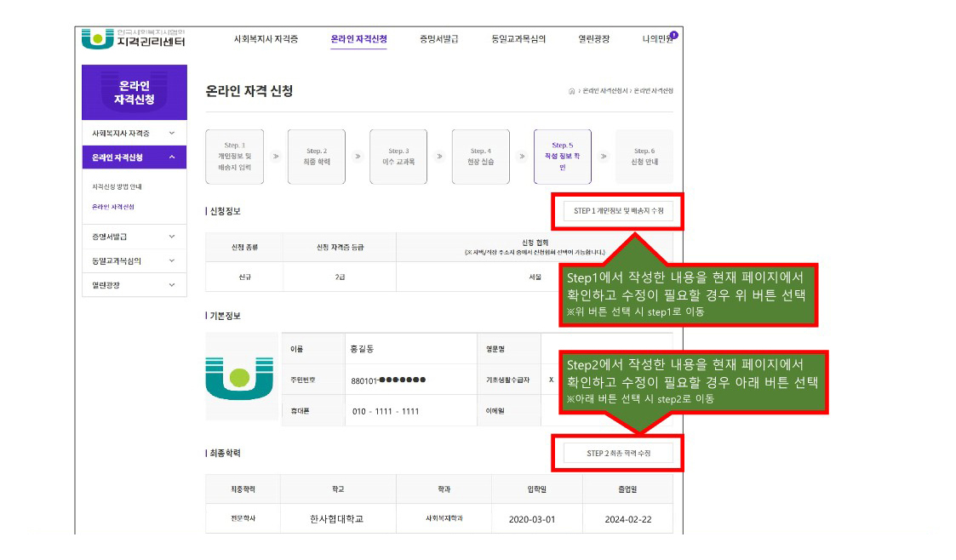Click the degree cell 전문학사
Image resolution: width=956 pixels, height=560 pixels.
pyautogui.click(x=243, y=518)
